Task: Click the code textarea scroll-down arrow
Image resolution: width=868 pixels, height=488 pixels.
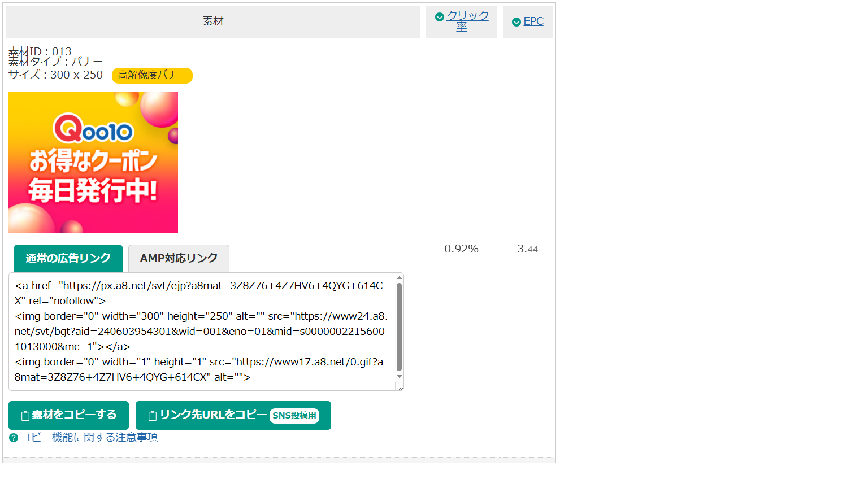Action: [x=400, y=377]
